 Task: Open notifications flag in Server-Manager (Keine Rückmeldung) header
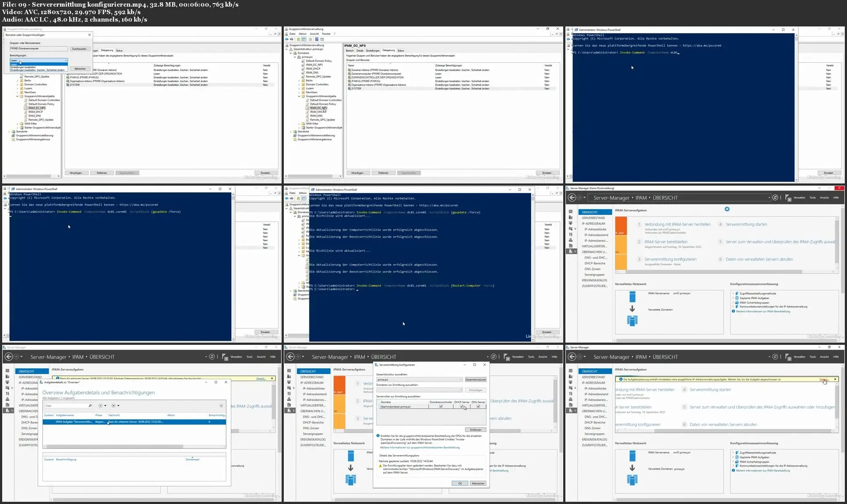click(x=788, y=198)
